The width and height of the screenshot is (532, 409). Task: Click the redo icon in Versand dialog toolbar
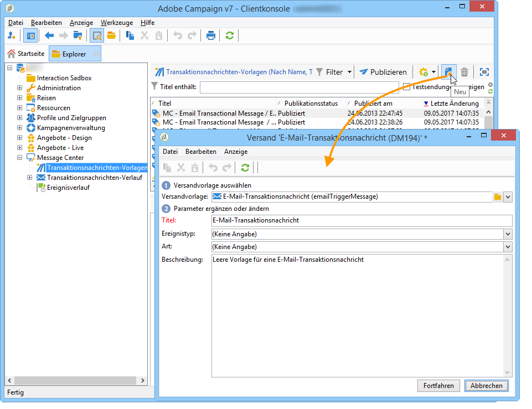(227, 168)
